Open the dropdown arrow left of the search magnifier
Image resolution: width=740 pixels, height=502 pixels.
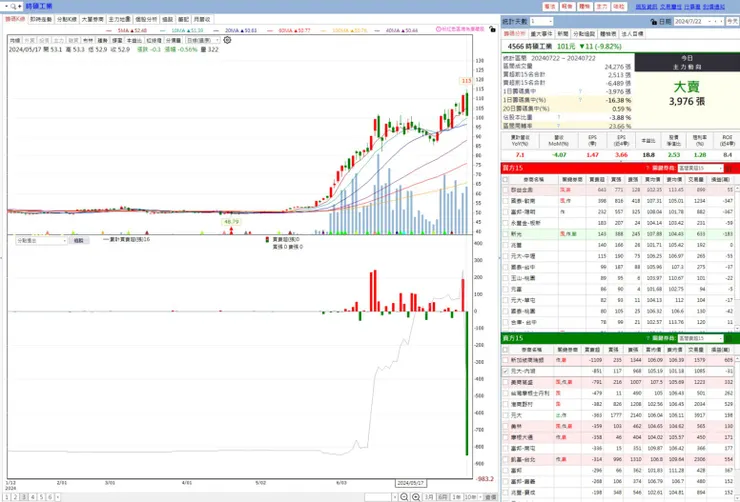(x=7, y=6)
